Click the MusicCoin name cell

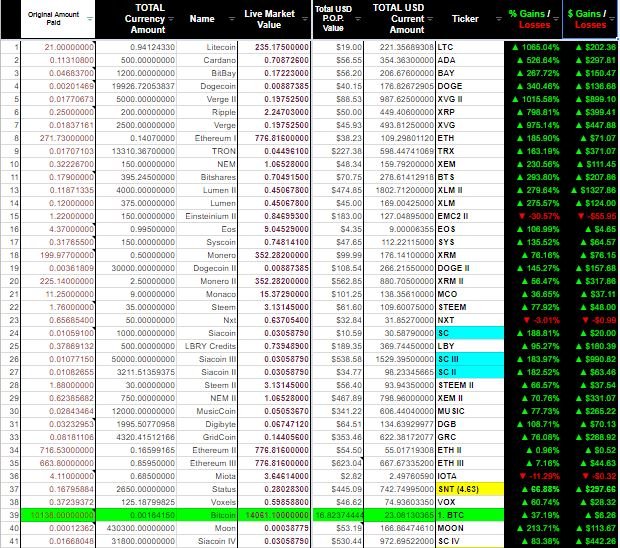[x=207, y=411]
